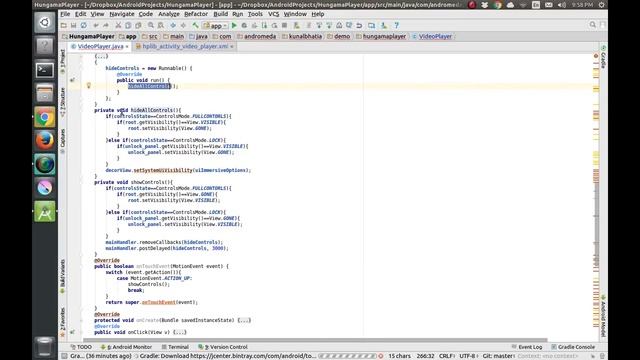Select the VideoPlayer.java editor tab
The height and width of the screenshot is (360, 640).
click(100, 47)
